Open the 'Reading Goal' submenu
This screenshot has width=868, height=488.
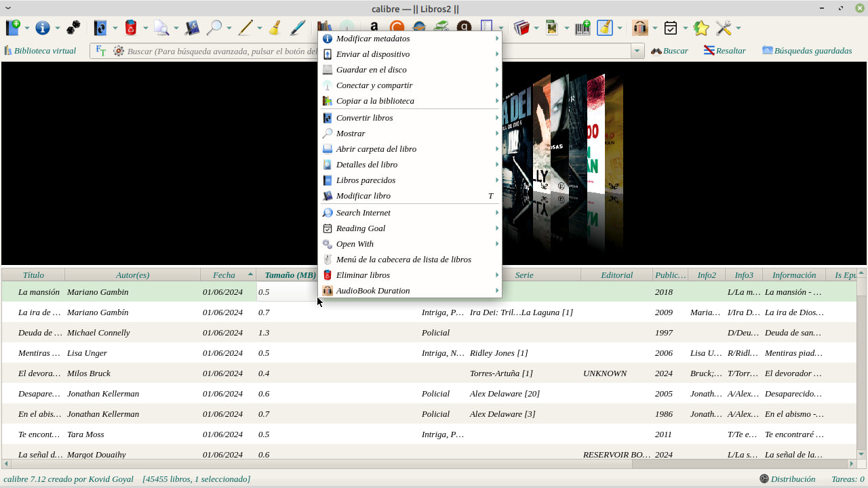click(410, 228)
